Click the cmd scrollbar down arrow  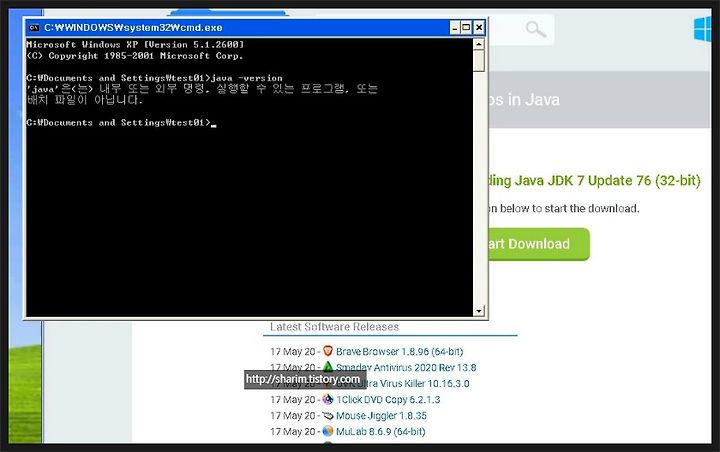(x=478, y=311)
